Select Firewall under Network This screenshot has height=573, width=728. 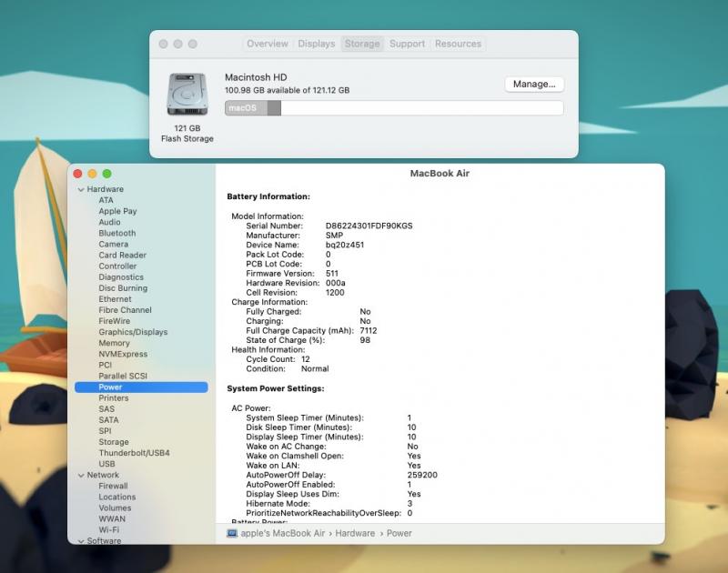click(113, 486)
